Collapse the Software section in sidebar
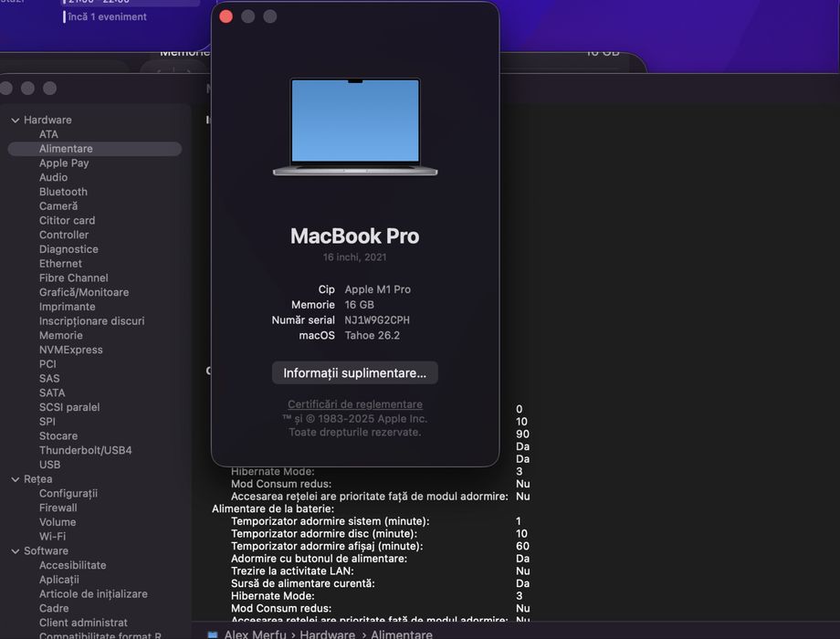Viewport: 840px width, 639px height. [x=15, y=551]
